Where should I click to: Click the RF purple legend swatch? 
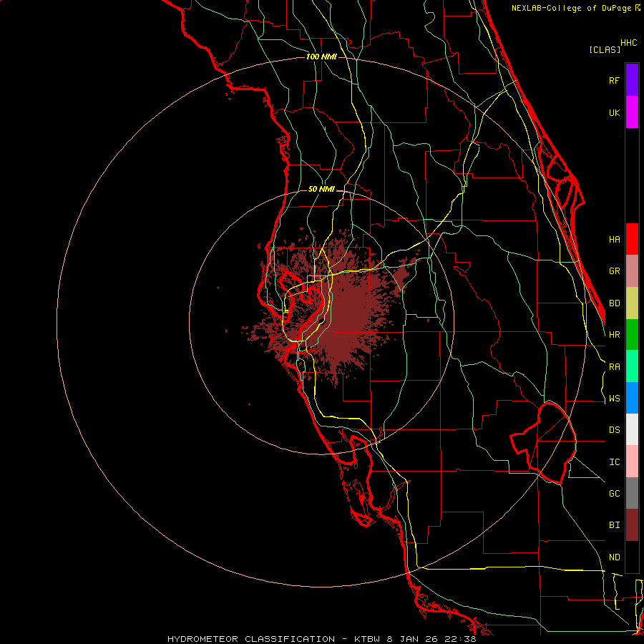[632, 80]
